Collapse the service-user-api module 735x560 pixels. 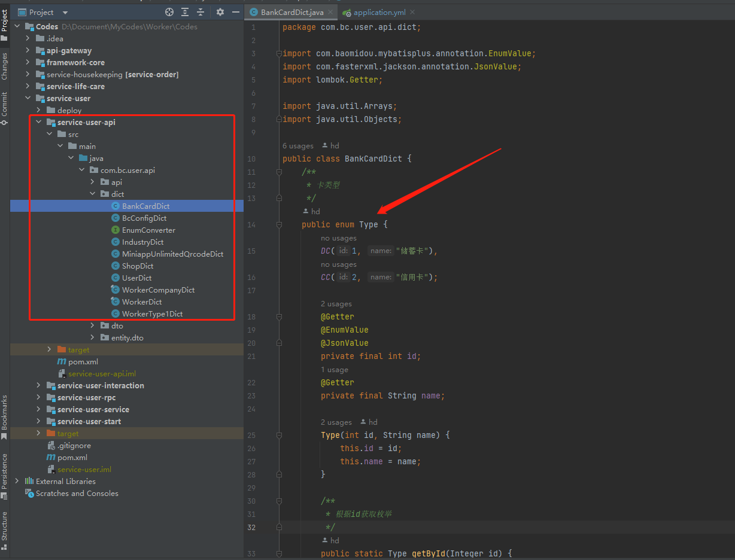point(38,122)
